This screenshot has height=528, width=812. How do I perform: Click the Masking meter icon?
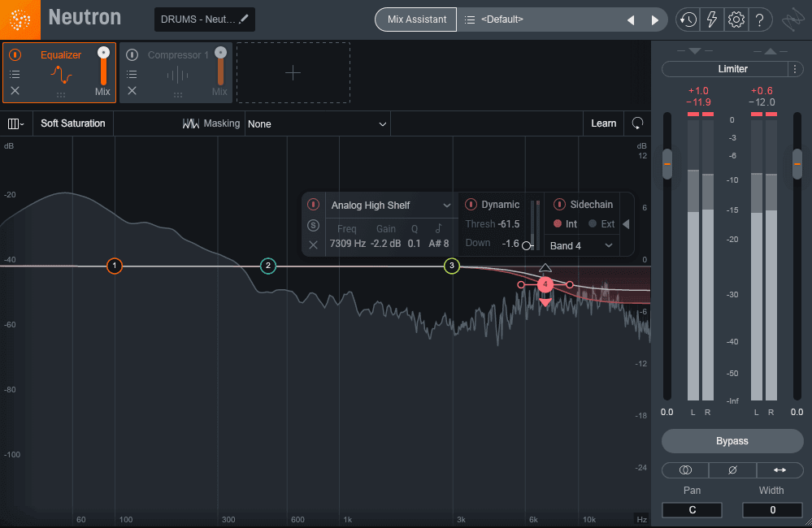190,123
